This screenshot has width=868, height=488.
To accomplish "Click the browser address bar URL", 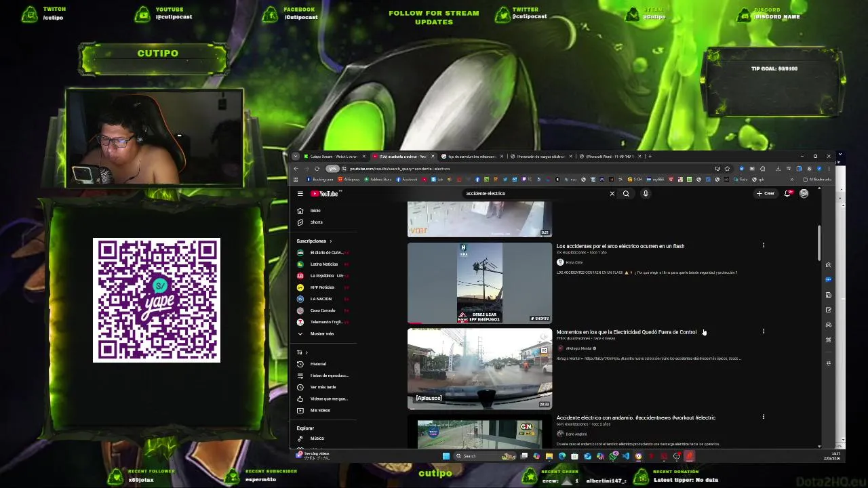I will 400,169.
